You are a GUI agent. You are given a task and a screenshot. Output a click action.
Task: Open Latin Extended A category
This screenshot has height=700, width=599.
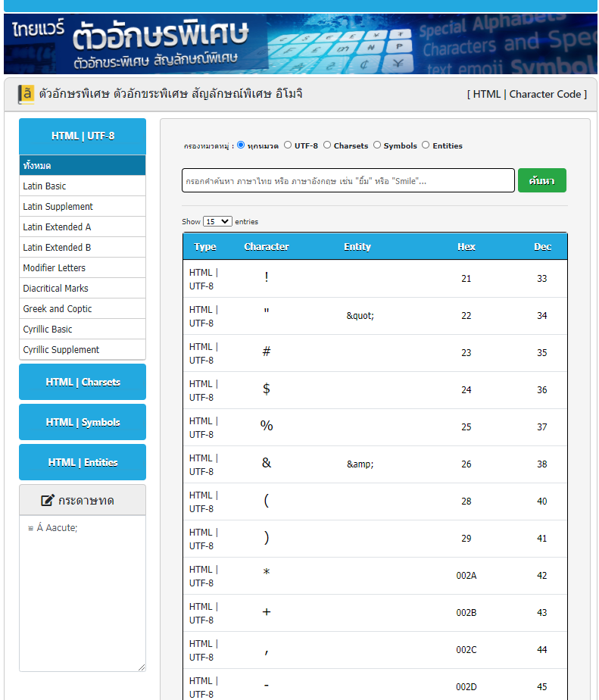click(x=83, y=227)
